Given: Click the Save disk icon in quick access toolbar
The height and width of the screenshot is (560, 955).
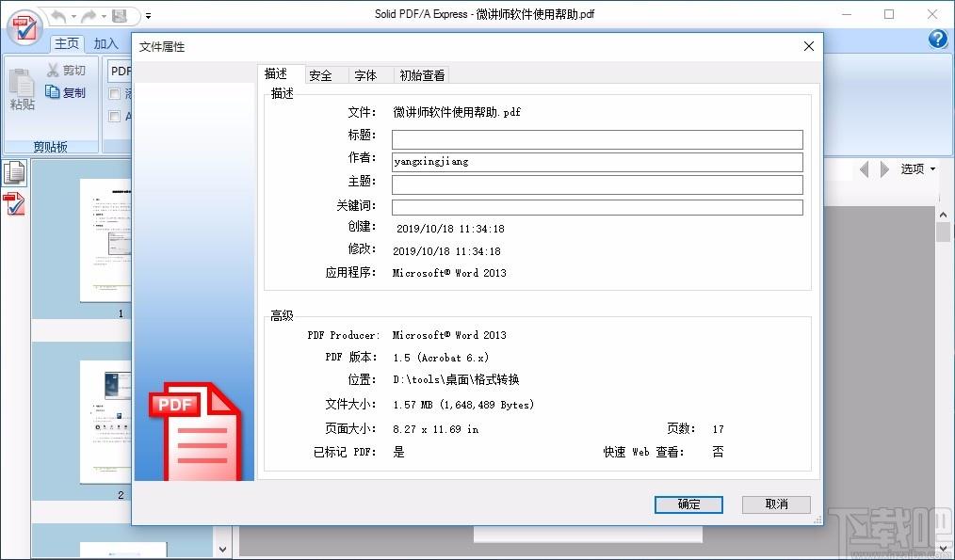Looking at the screenshot, I should point(120,16).
